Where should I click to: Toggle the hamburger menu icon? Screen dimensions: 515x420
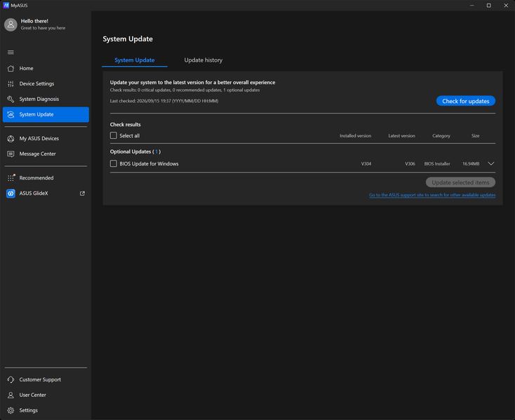tap(11, 52)
